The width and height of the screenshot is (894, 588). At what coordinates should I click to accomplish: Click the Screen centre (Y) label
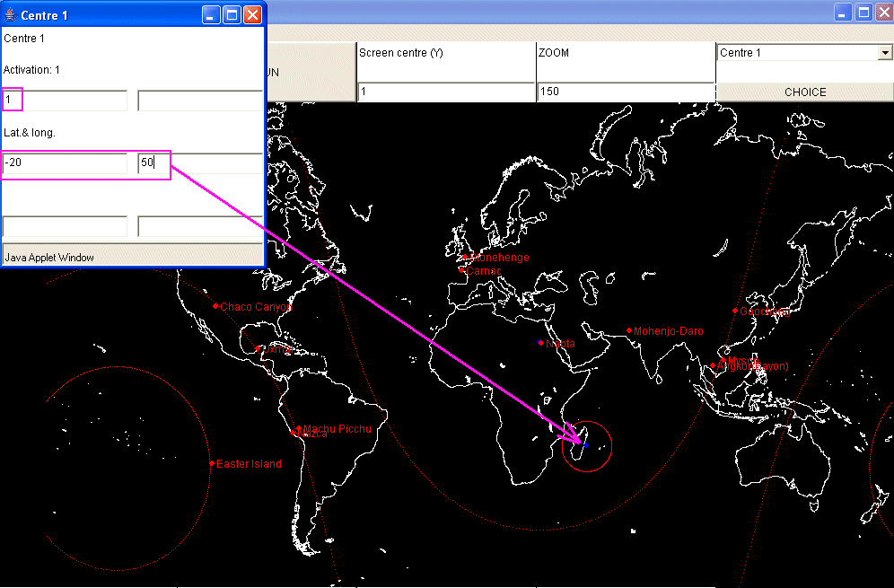pyautogui.click(x=401, y=53)
